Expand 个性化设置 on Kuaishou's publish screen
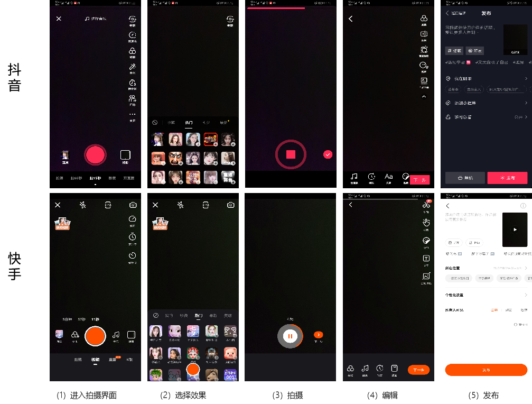The image size is (532, 404). 486,295
